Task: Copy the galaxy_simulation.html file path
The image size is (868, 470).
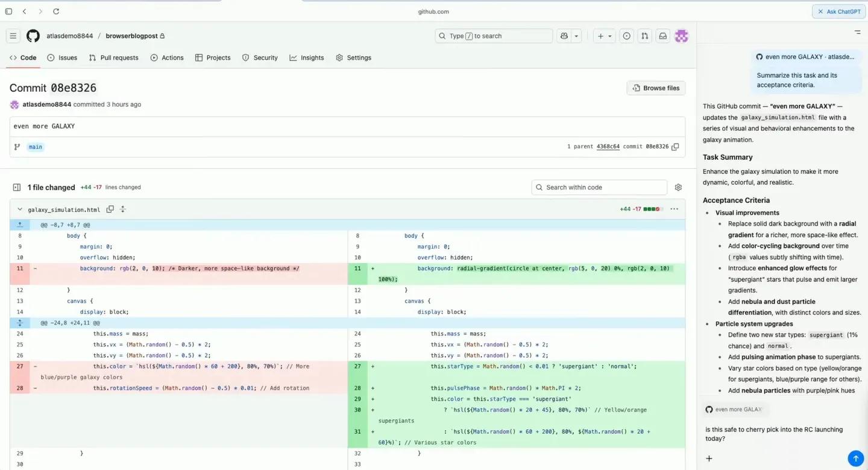Action: click(x=110, y=209)
